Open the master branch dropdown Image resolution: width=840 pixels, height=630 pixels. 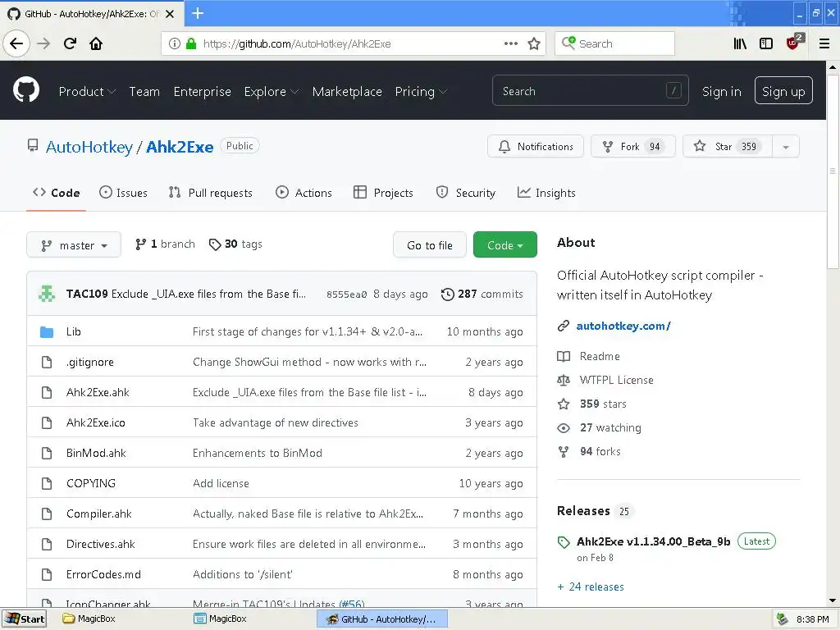pos(74,245)
